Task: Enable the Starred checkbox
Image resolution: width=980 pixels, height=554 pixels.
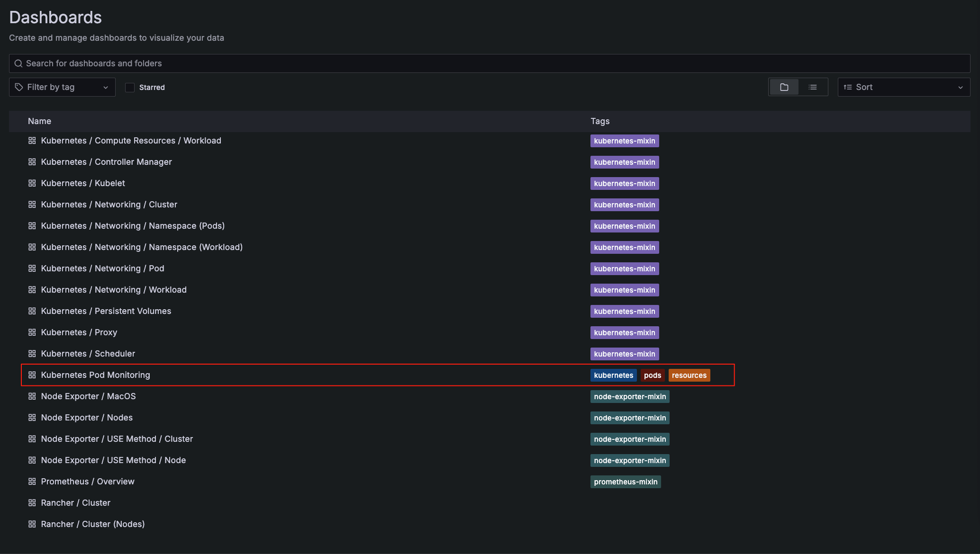Action: pyautogui.click(x=130, y=88)
